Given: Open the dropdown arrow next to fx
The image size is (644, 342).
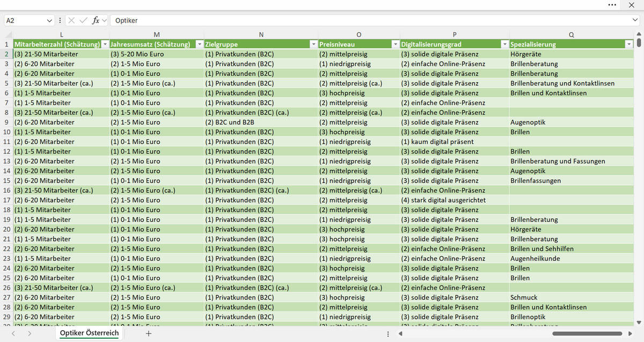Looking at the screenshot, I should click(104, 20).
